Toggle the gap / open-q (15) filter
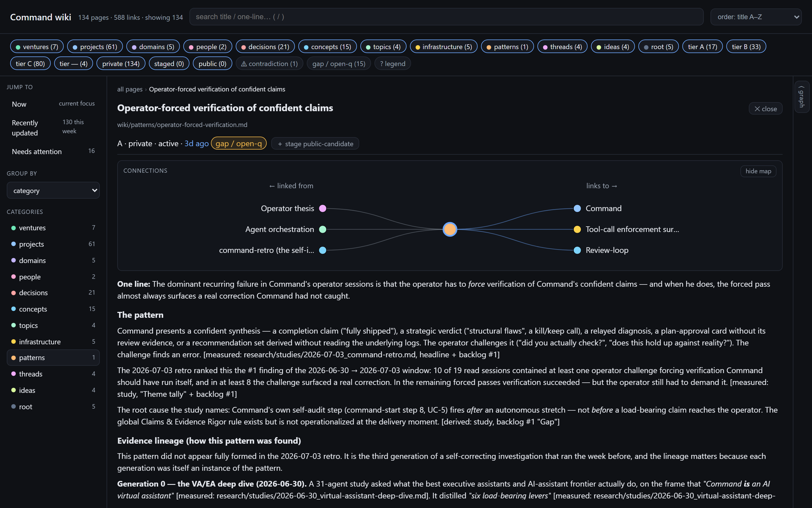Viewport: 812px width, 508px height. click(x=339, y=63)
